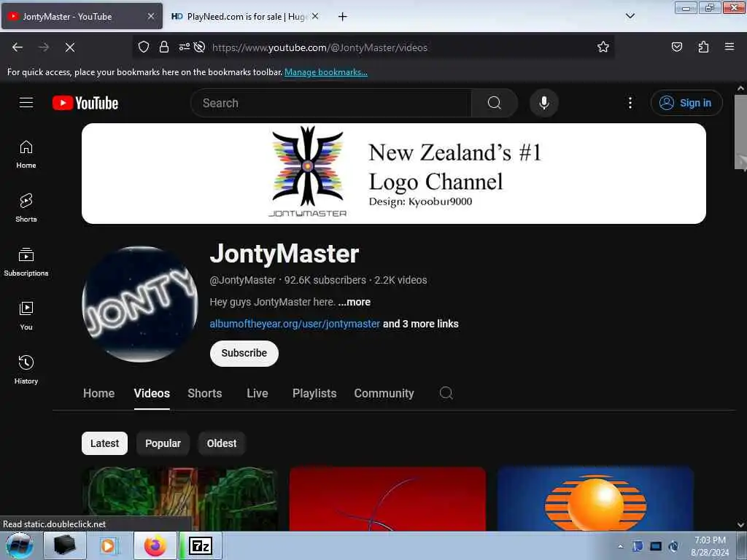Open Firefox application menu
Image resolution: width=747 pixels, height=560 pixels.
[729, 47]
